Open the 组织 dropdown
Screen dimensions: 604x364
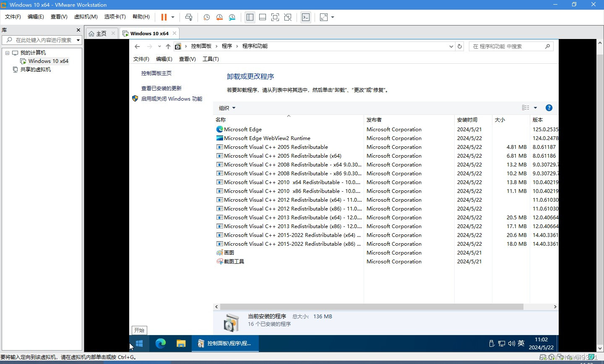point(227,108)
